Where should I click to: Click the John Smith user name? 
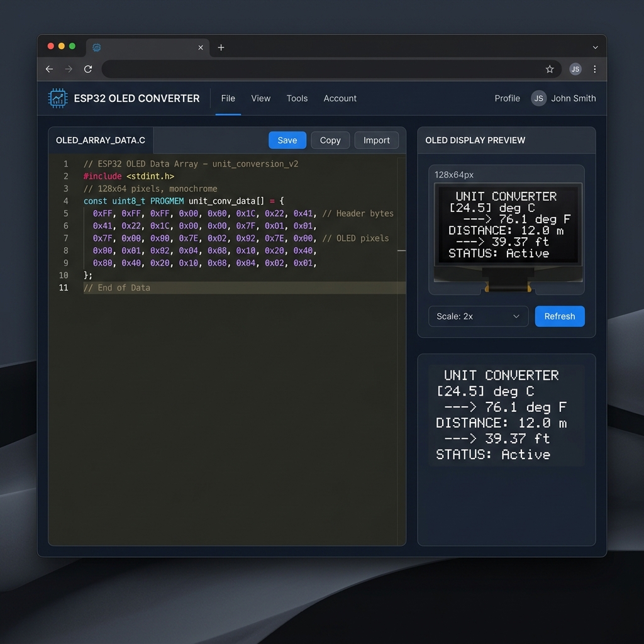[574, 99]
